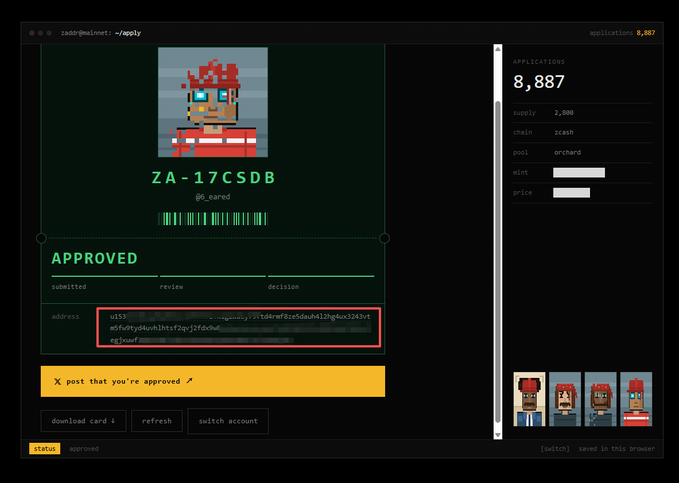This screenshot has width=679, height=483.
Task: Open the pixel avatar with beige background
Action: point(529,399)
